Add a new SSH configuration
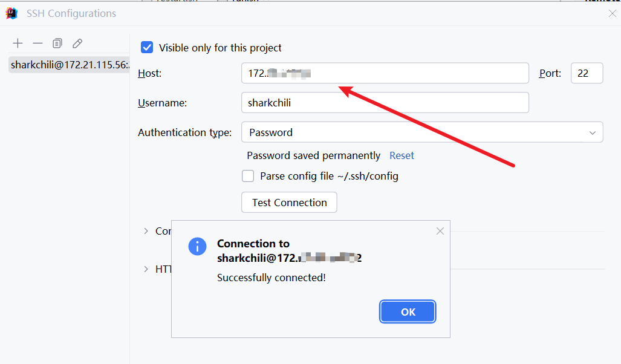Image resolution: width=621 pixels, height=364 pixels. click(x=18, y=43)
